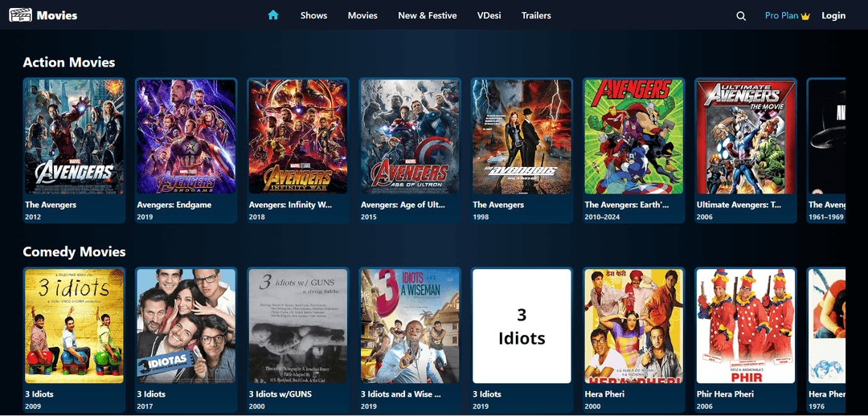The height and width of the screenshot is (416, 868).
Task: Click the title 'Ultimate Avengers: T...'
Action: tap(739, 205)
